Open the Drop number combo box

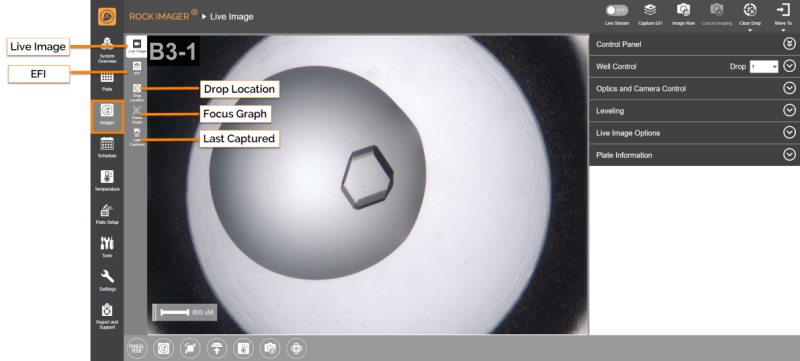click(764, 66)
